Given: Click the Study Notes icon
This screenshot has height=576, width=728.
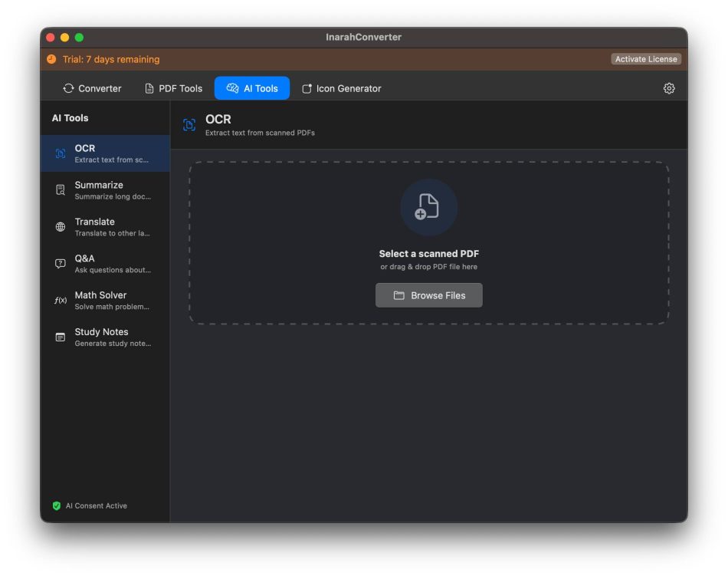Looking at the screenshot, I should coord(61,337).
